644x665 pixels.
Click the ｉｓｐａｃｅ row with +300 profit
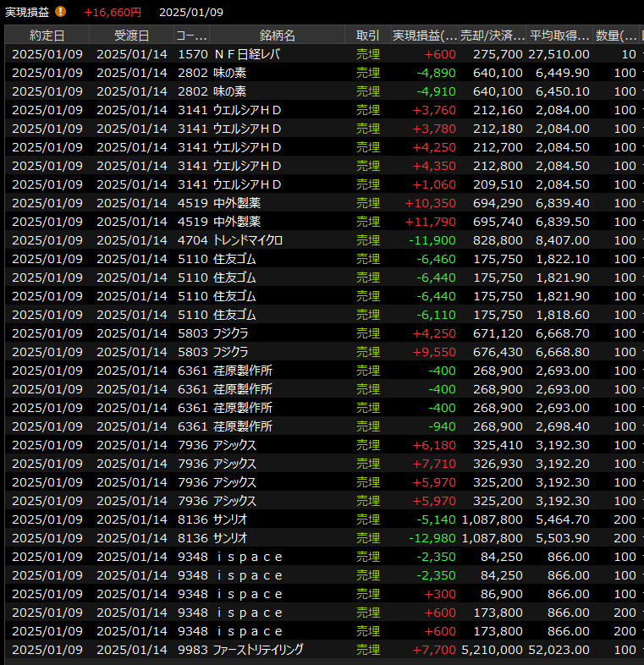tap(248, 594)
